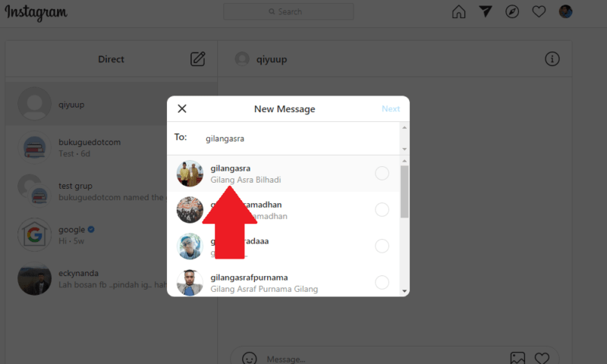Click the results list scrollbar up arrow
The image size is (607, 364).
[404, 161]
